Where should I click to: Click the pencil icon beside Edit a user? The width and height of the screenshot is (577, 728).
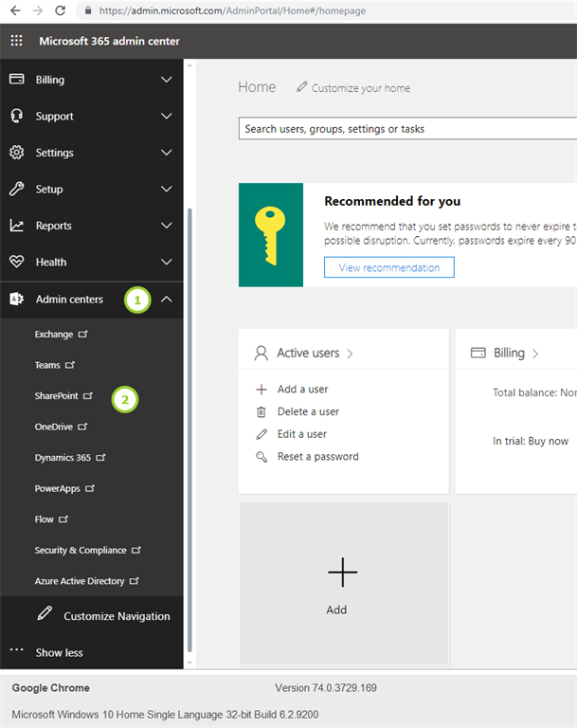261,434
